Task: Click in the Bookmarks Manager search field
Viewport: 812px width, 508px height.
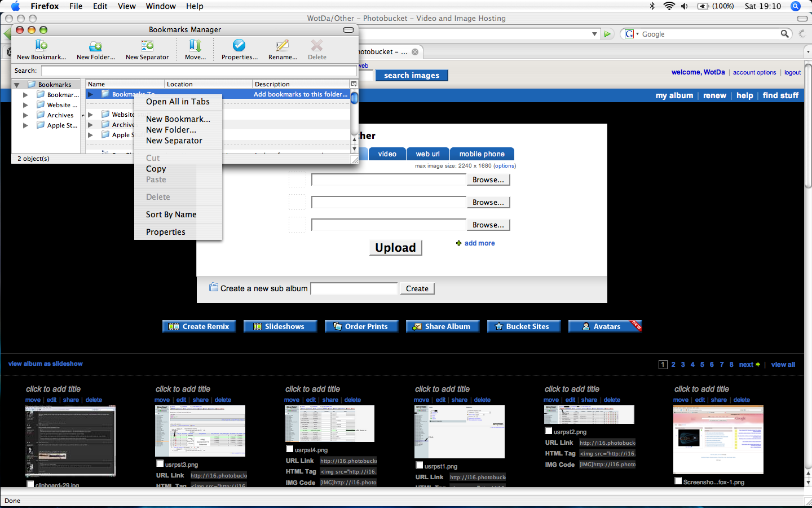Action: [x=198, y=71]
